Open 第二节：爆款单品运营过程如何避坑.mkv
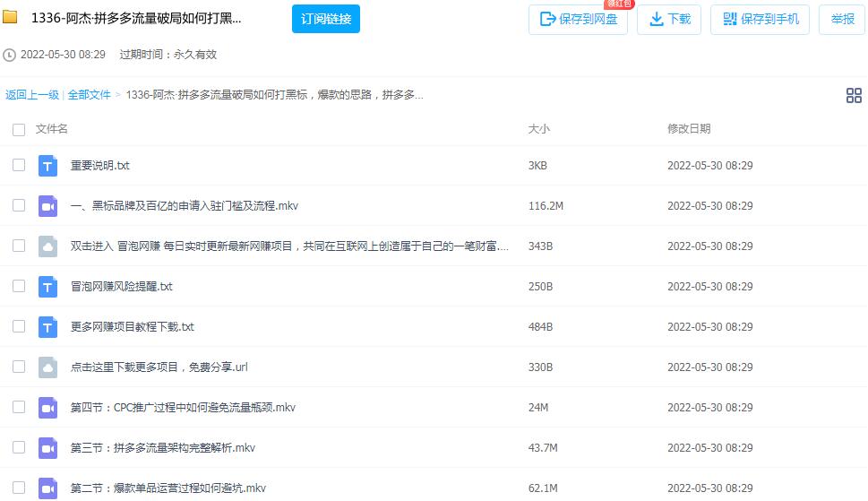This screenshot has width=868, height=501. coord(168,488)
